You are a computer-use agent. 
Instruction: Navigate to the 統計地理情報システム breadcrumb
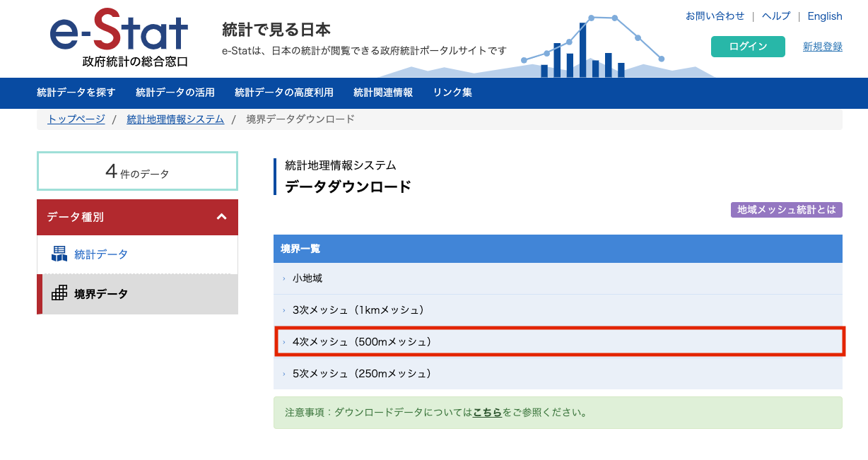175,119
